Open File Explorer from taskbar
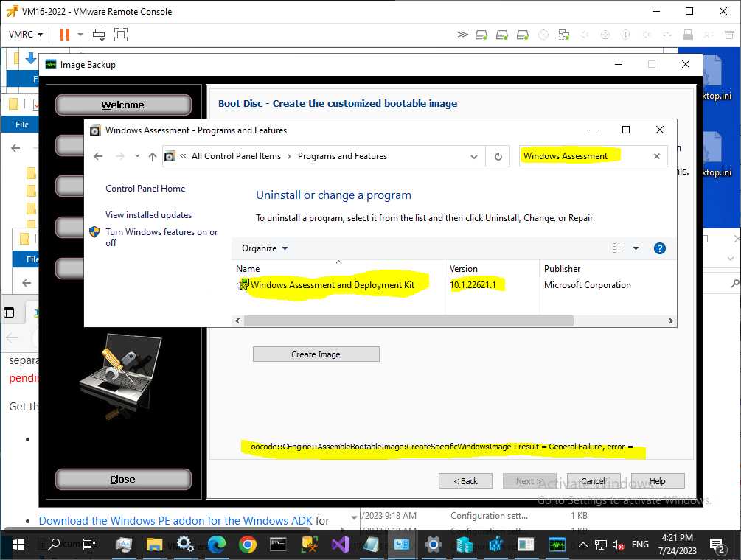741x560 pixels. point(154,545)
